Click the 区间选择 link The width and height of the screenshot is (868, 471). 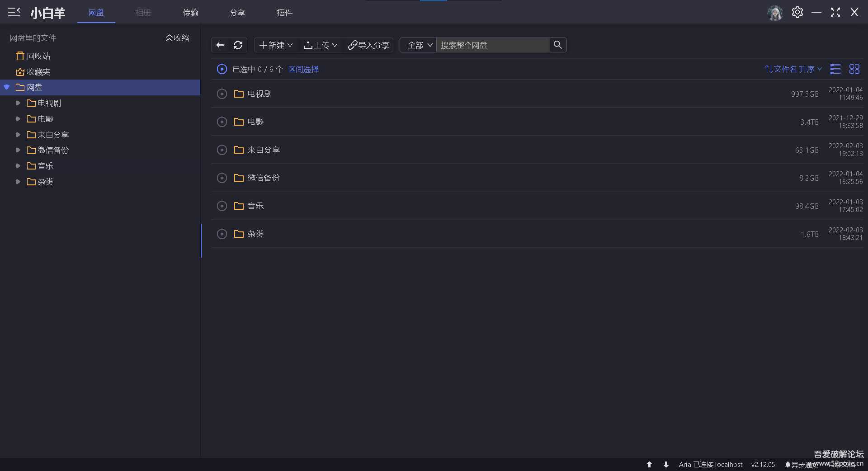[x=303, y=69]
